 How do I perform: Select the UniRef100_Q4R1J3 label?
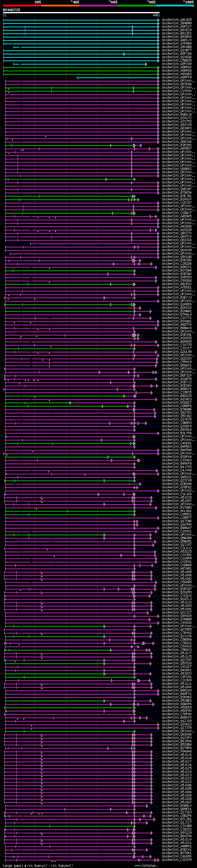[177, 40]
